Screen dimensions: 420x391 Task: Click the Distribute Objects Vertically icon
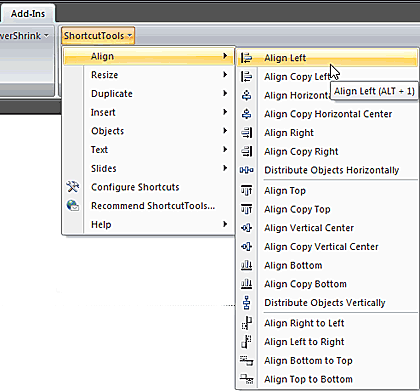(x=247, y=303)
